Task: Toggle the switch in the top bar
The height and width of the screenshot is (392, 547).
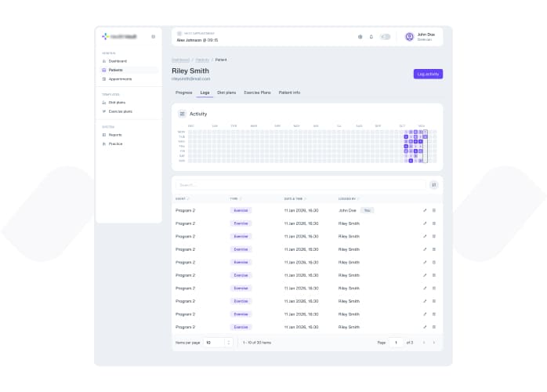Action: click(x=385, y=37)
